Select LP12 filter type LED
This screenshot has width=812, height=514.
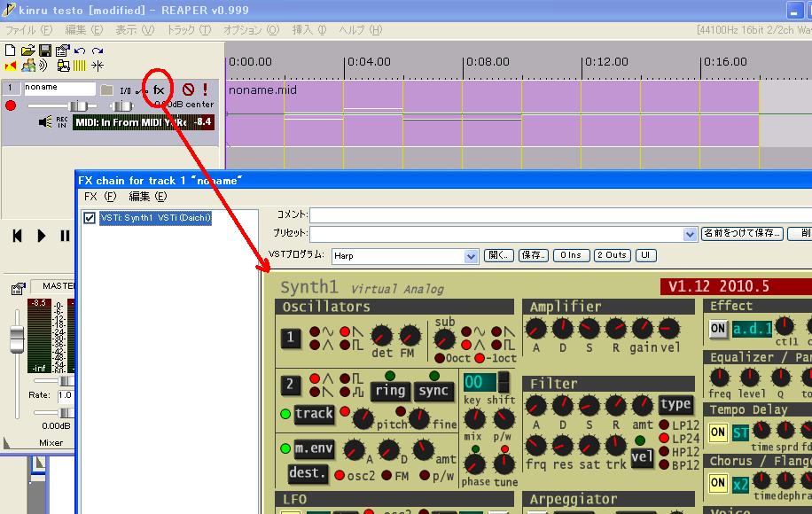pyautogui.click(x=664, y=425)
